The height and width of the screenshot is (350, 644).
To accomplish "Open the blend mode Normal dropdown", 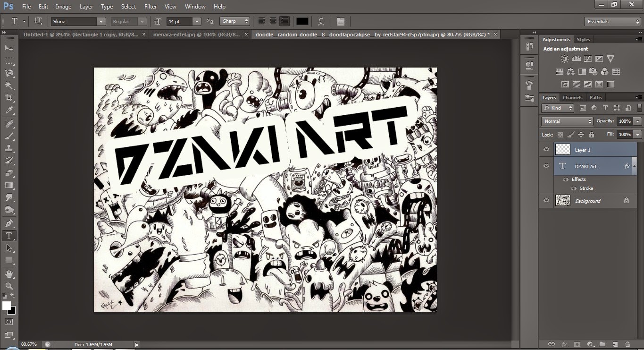I will [x=567, y=121].
